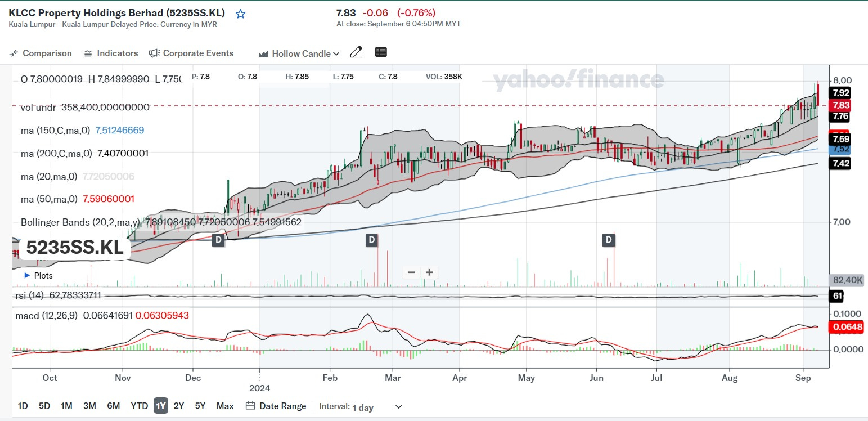Select the 2Y time range
Viewport: 868px width, 421px height.
click(179, 406)
